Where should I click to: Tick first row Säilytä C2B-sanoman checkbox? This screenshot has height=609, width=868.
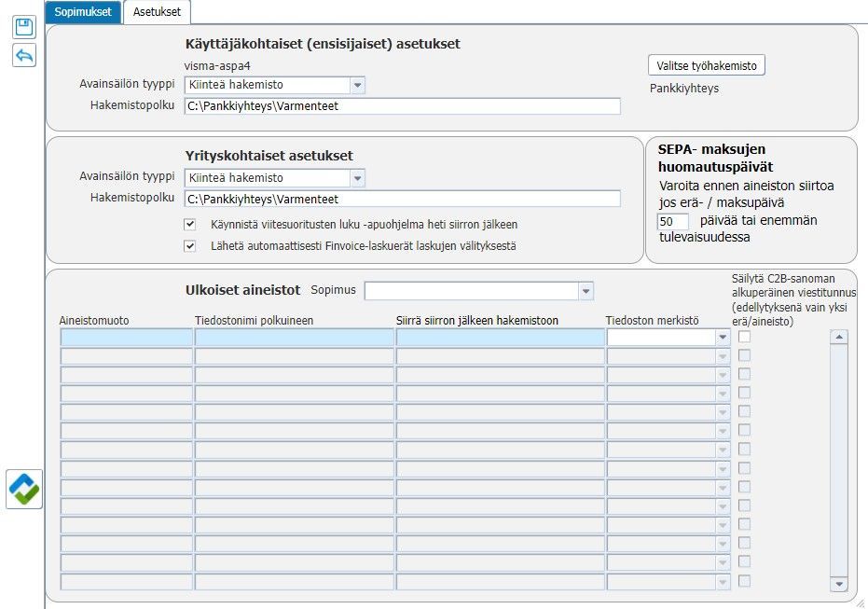(745, 337)
